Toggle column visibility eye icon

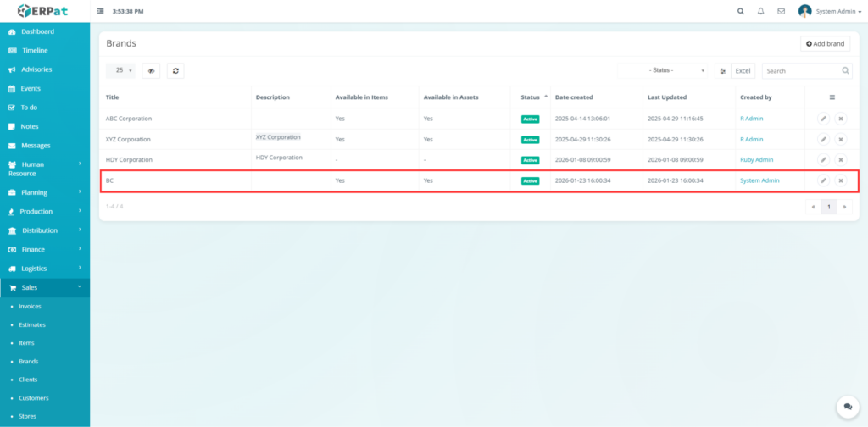151,71
